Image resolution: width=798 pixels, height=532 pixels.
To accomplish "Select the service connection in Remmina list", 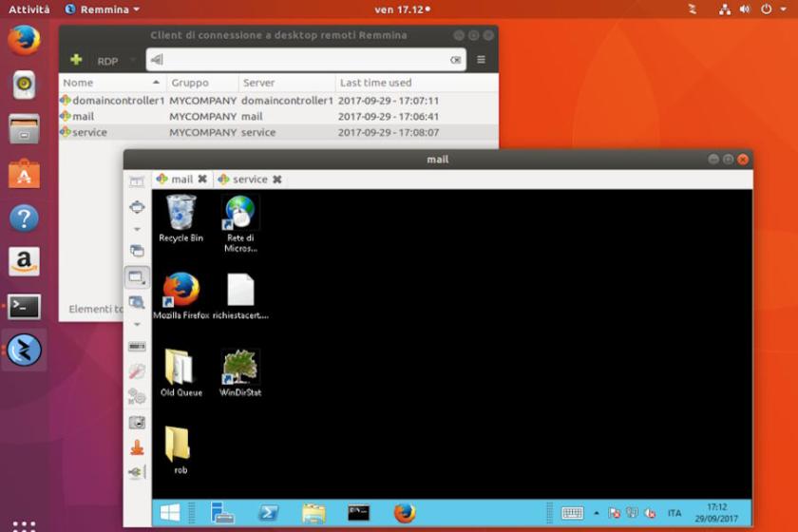I will tap(278, 132).
